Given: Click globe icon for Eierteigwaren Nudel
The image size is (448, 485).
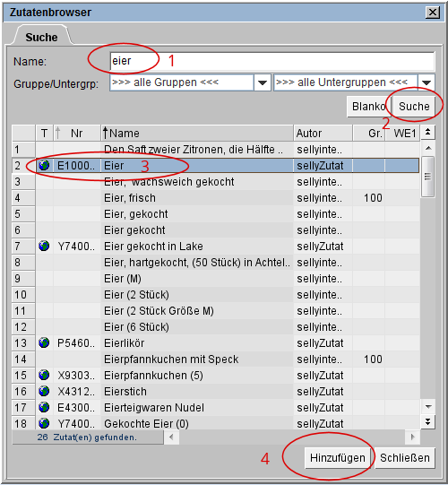Looking at the screenshot, I should click(x=44, y=407).
